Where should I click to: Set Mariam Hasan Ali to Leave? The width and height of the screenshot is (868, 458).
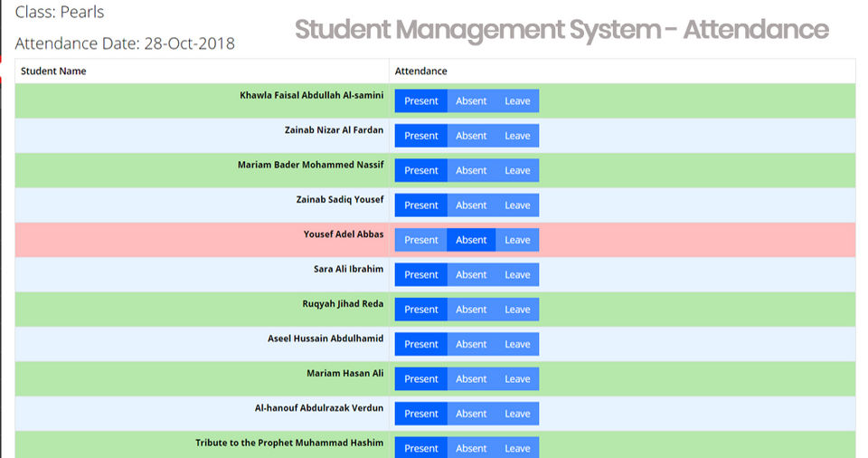(517, 379)
